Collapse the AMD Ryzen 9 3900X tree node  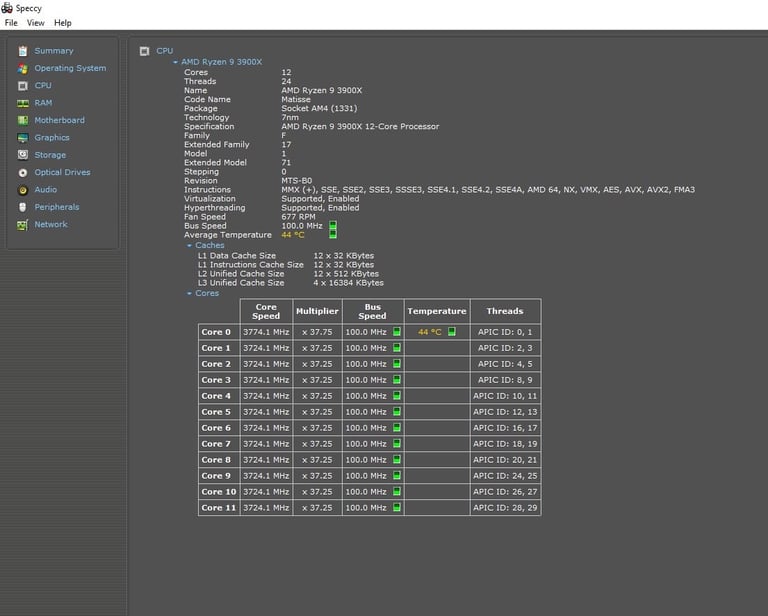(x=175, y=62)
